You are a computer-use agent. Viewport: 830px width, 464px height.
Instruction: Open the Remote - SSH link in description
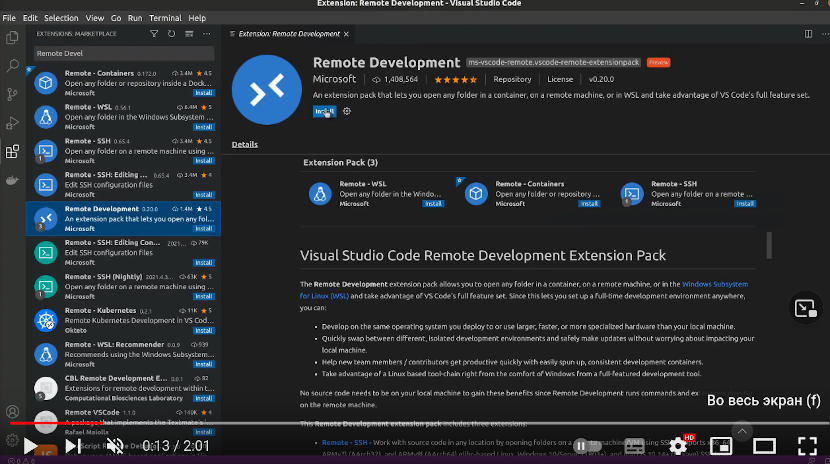click(344, 442)
